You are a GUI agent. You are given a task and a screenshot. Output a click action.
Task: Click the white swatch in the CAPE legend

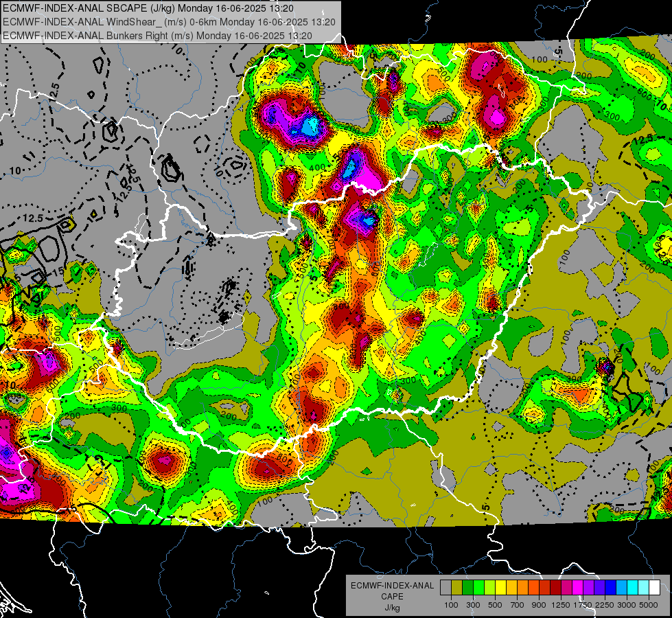[x=655, y=588]
